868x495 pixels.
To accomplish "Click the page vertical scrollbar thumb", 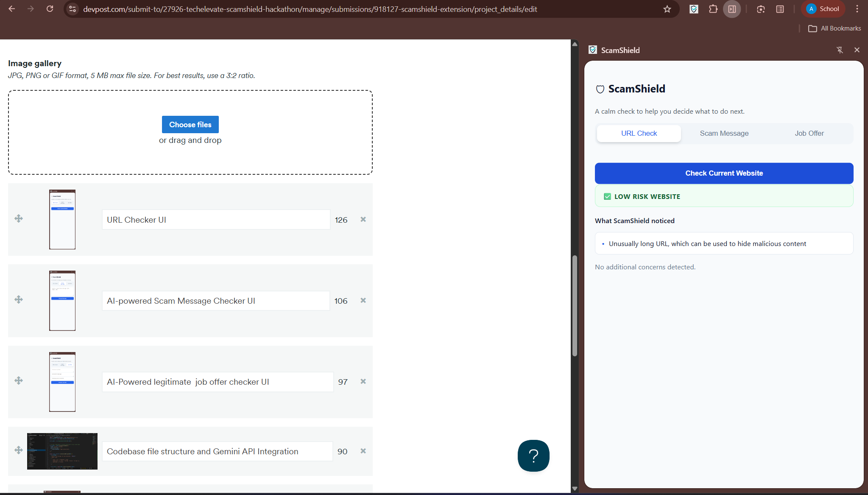I will (x=575, y=305).
